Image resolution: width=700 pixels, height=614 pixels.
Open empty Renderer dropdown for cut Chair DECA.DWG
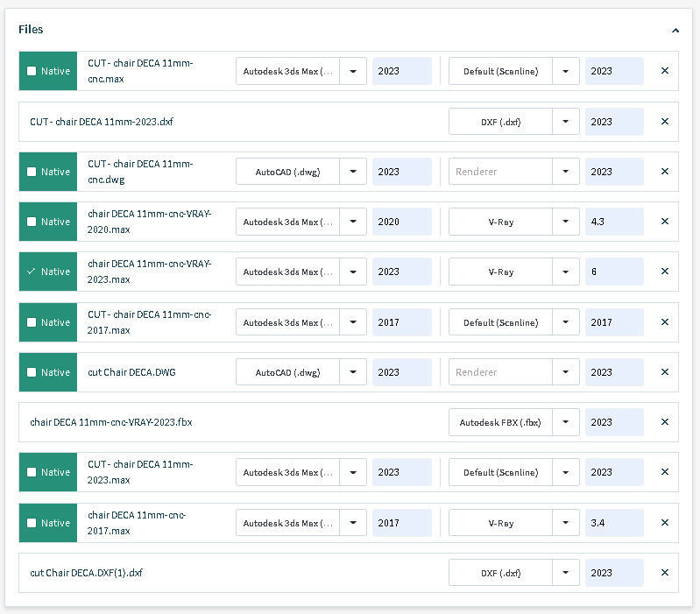pyautogui.click(x=565, y=372)
